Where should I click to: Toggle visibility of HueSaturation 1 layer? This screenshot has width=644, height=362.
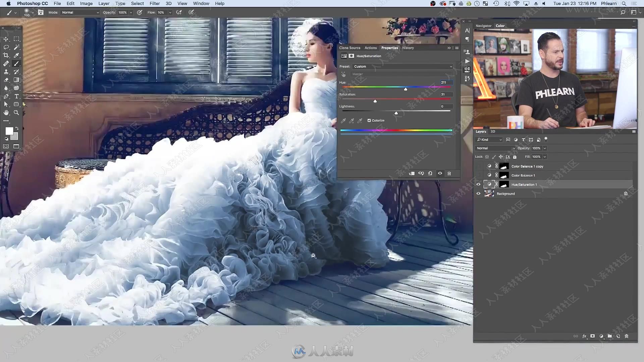[479, 184]
